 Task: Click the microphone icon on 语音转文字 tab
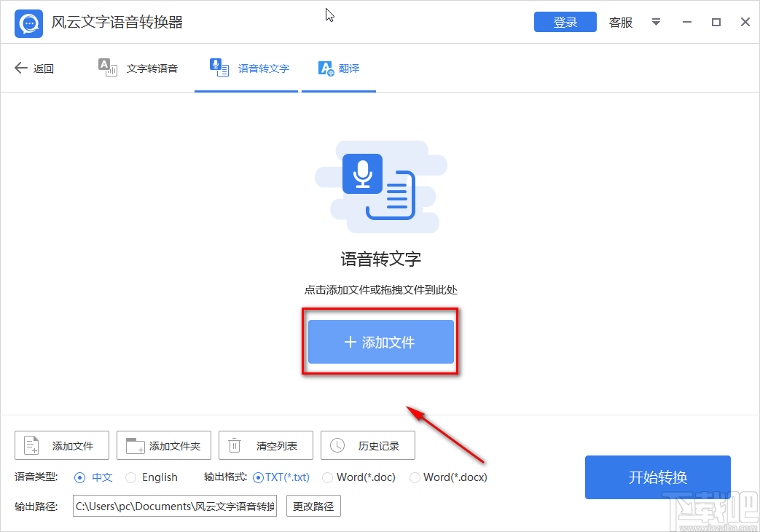pyautogui.click(x=218, y=66)
